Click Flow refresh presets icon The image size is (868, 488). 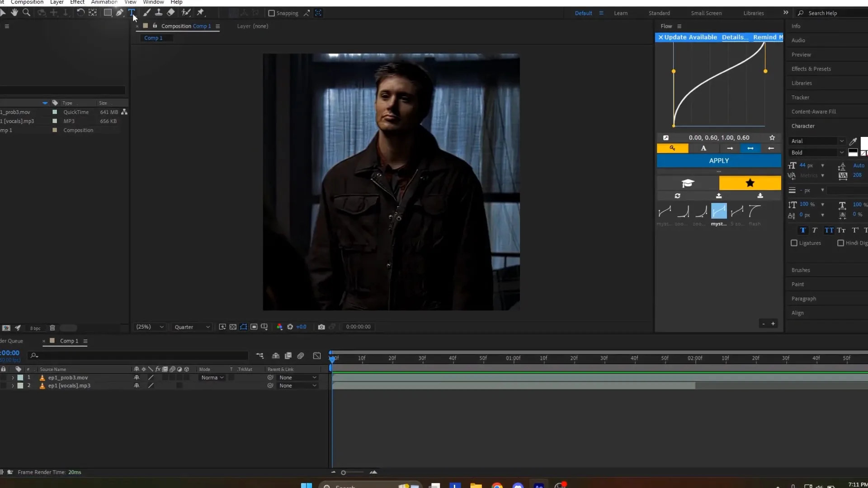click(x=677, y=196)
